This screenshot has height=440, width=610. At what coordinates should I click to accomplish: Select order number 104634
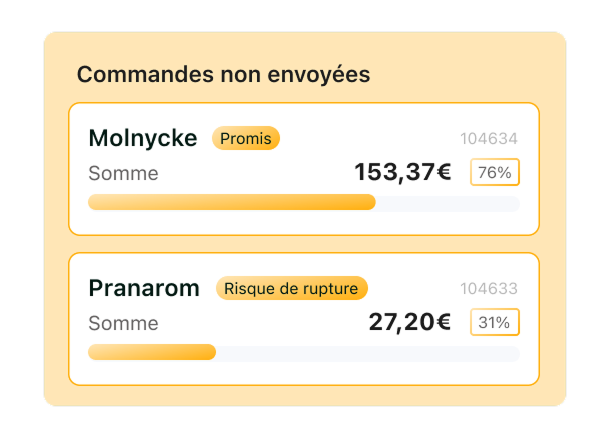(489, 139)
